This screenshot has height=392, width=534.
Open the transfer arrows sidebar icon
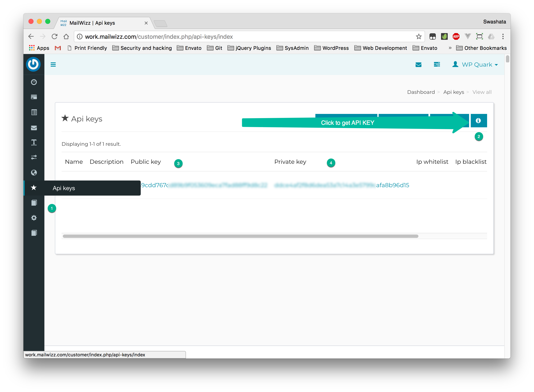[34, 157]
